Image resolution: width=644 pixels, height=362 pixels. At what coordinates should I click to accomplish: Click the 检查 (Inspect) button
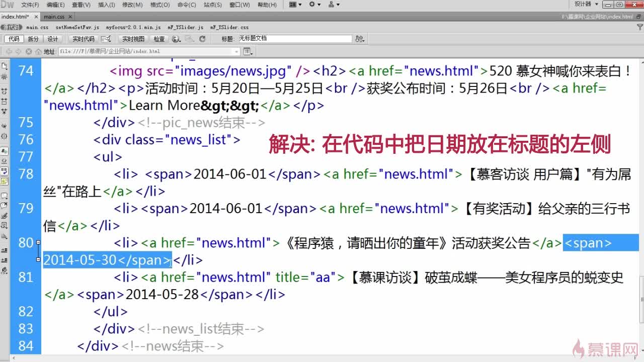pyautogui.click(x=159, y=39)
